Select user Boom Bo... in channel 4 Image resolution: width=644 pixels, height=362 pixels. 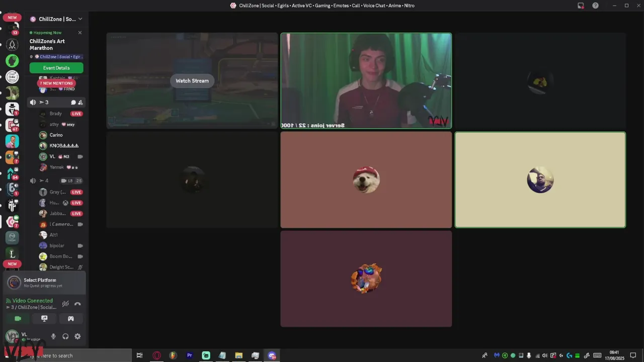61,256
